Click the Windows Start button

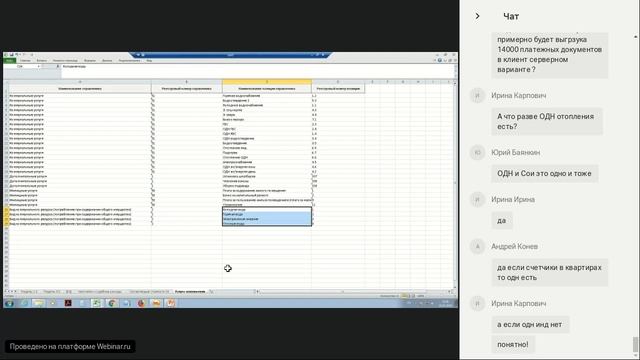coord(9,303)
